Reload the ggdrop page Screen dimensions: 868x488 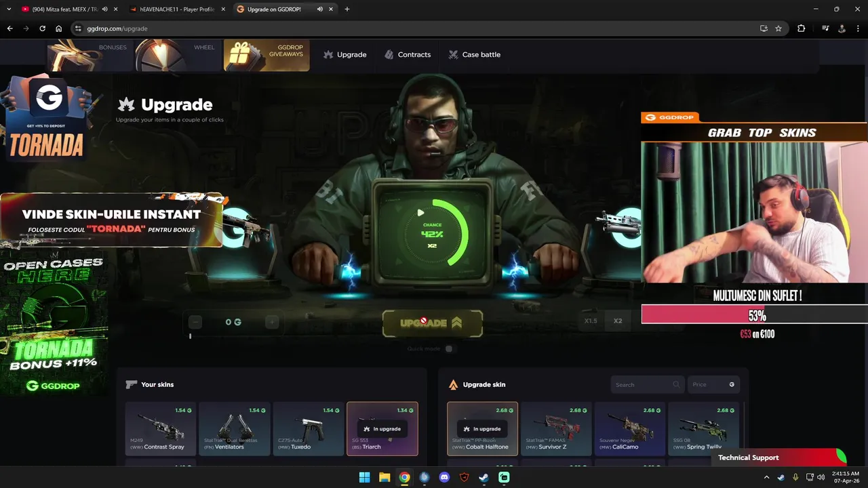pos(42,28)
